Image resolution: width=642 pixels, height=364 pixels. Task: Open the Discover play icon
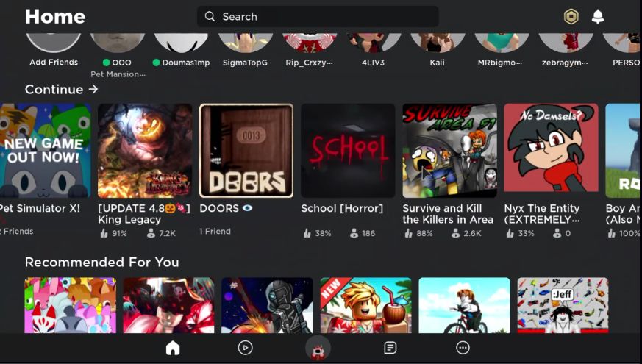(x=246, y=348)
